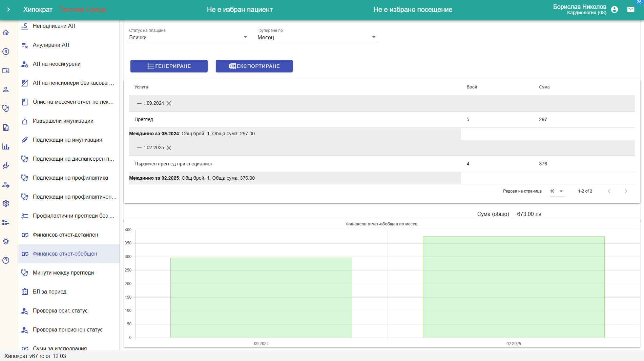This screenshot has height=361, width=644.
Task: Open Минути между прегледи menu item
Action: click(x=69, y=273)
